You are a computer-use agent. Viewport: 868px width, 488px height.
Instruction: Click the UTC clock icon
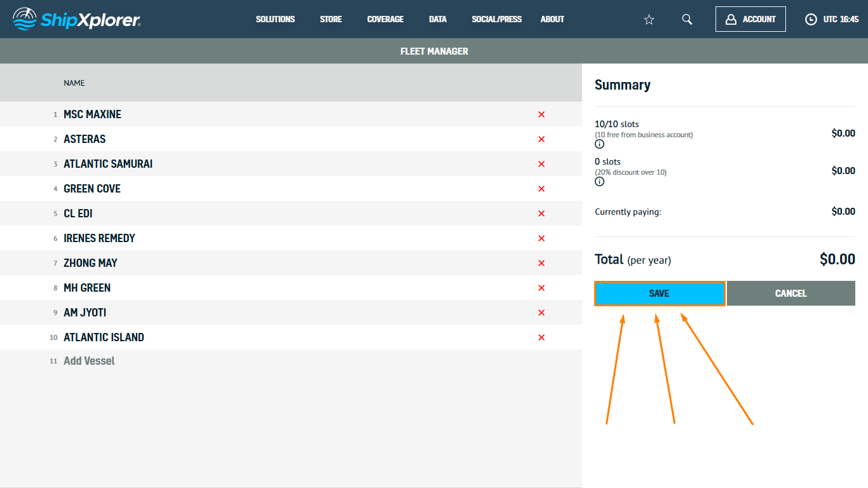(x=811, y=19)
